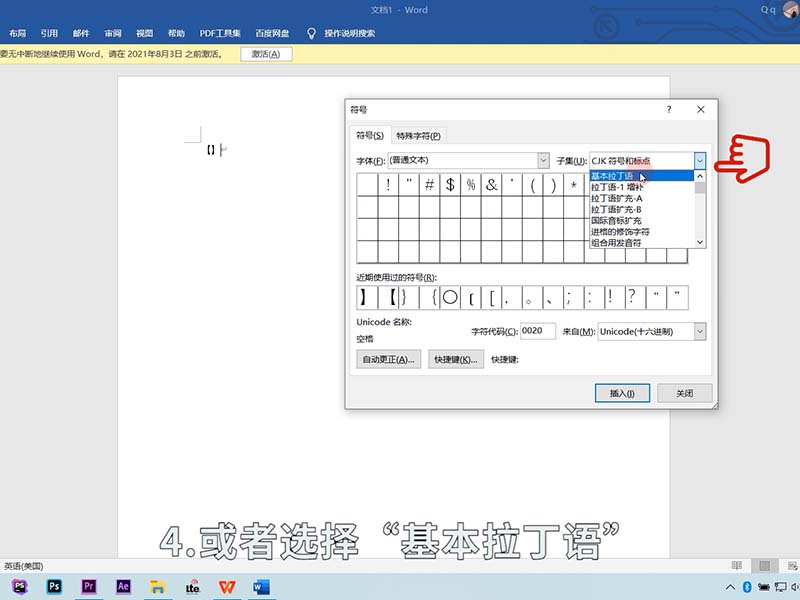Viewport: 800px width, 600px height.
Task: Click the 自动更正(A)... button
Action: (x=388, y=359)
